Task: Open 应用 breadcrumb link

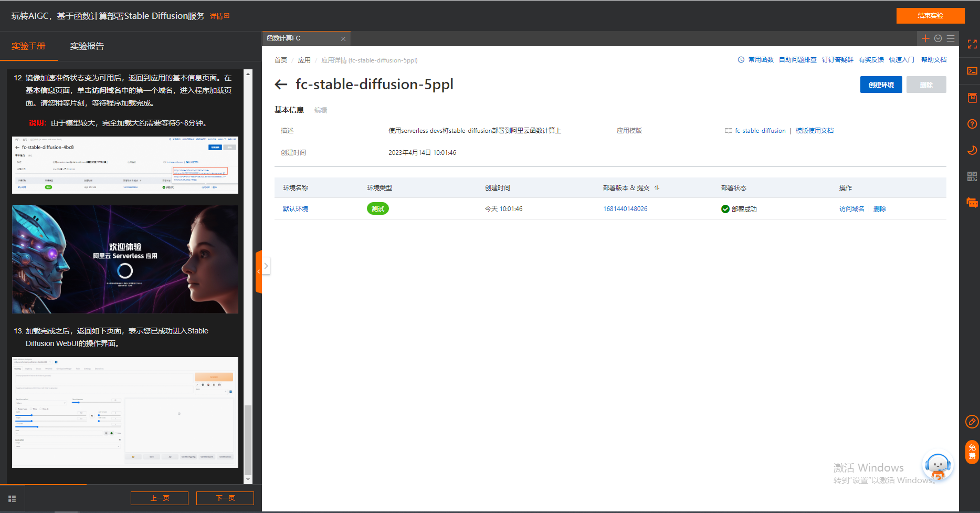Action: 304,60
